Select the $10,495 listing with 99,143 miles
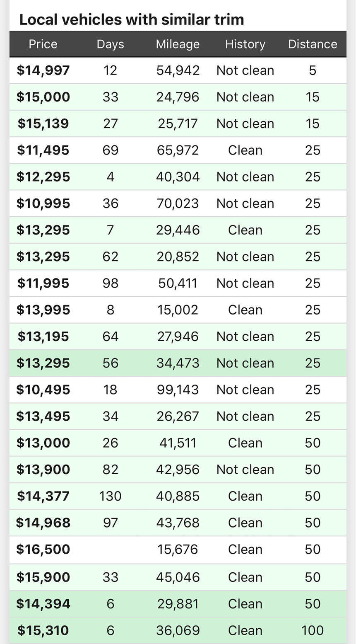The height and width of the screenshot is (644, 356). (x=43, y=390)
